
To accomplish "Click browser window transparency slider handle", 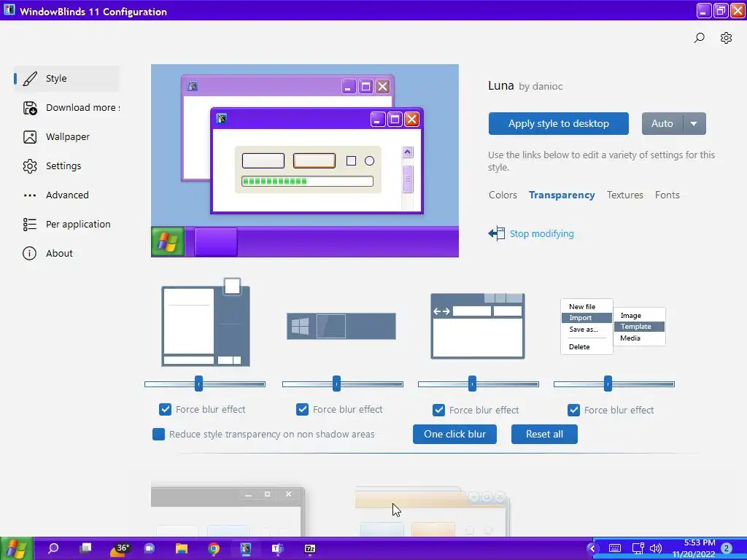I will (472, 384).
